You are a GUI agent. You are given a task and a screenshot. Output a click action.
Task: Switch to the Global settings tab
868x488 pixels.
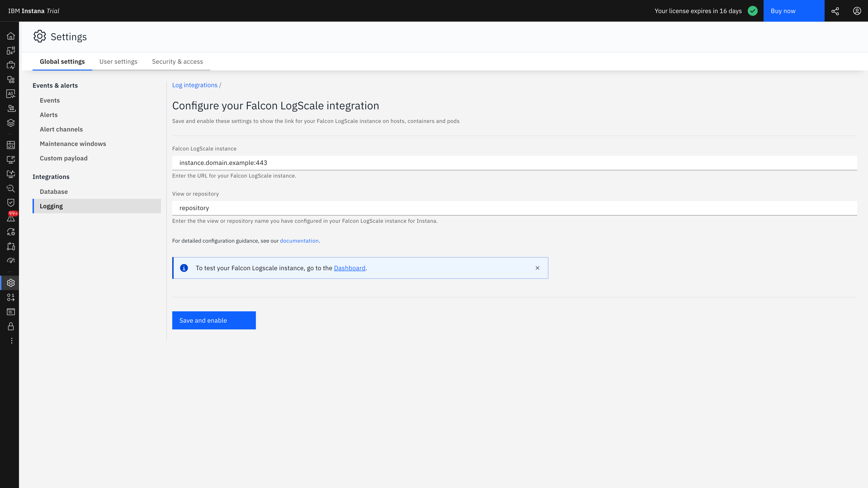coord(62,62)
